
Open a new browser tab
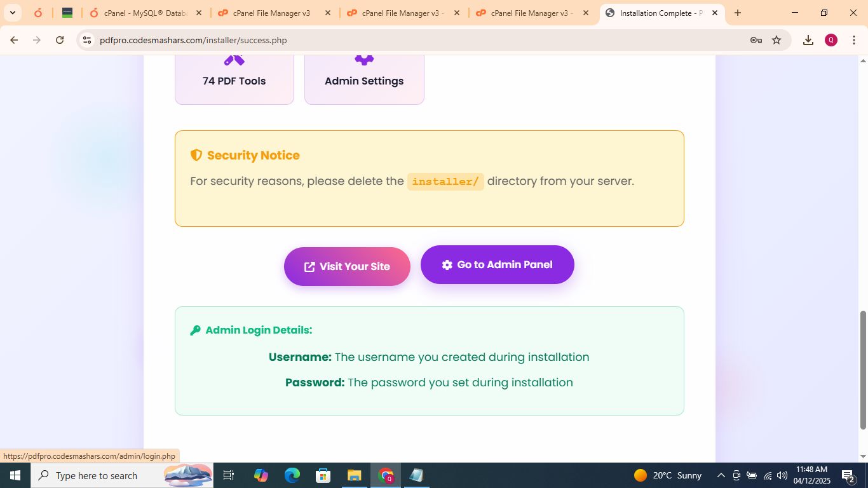(738, 13)
